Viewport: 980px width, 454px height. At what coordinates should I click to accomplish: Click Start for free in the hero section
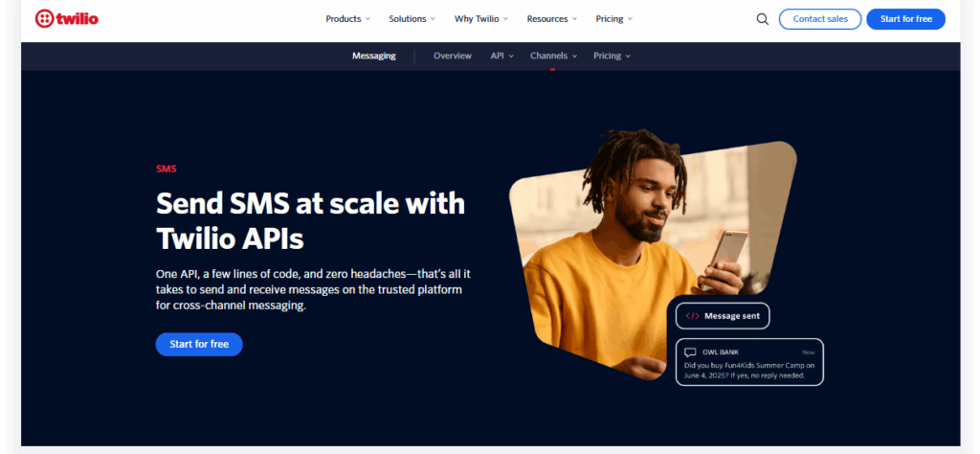point(199,344)
